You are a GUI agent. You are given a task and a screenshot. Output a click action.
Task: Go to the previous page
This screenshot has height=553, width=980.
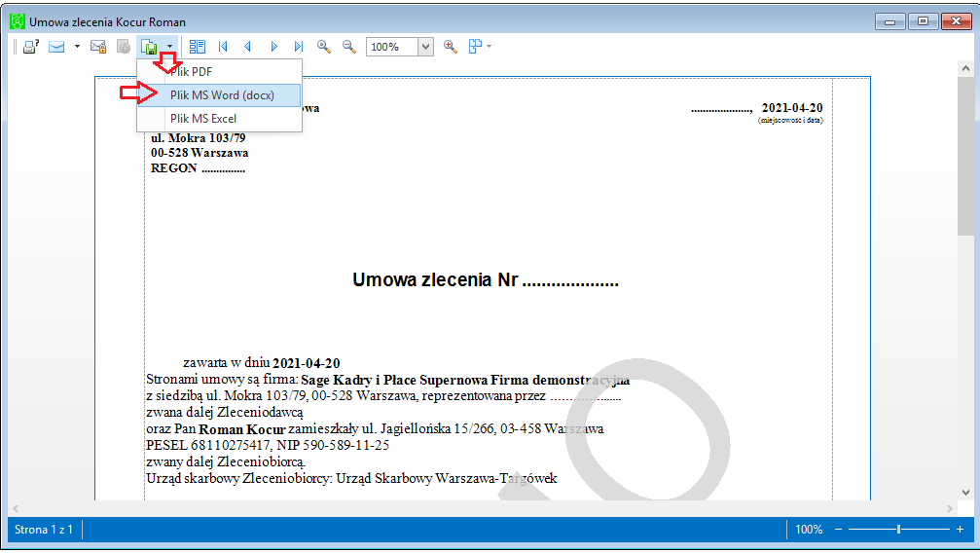click(247, 47)
